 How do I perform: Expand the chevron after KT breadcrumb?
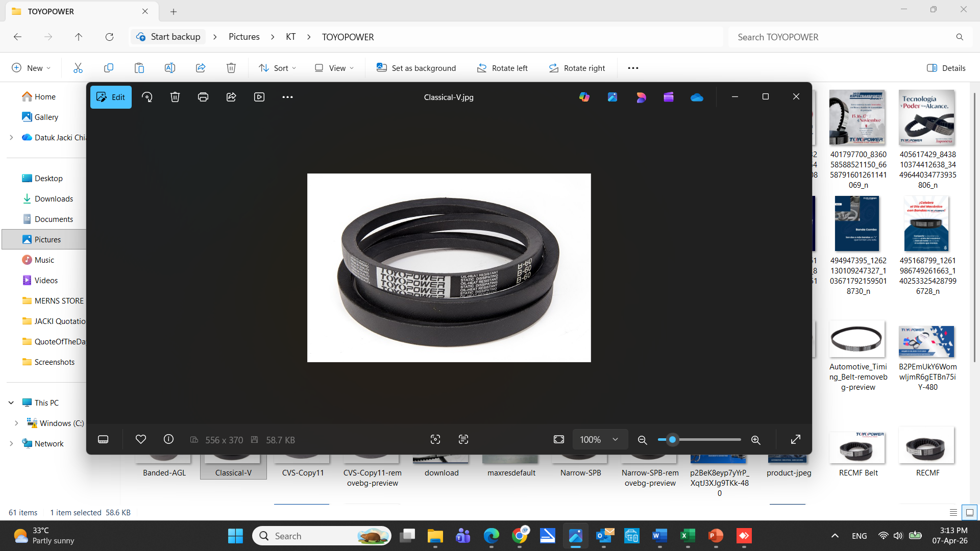pos(309,37)
